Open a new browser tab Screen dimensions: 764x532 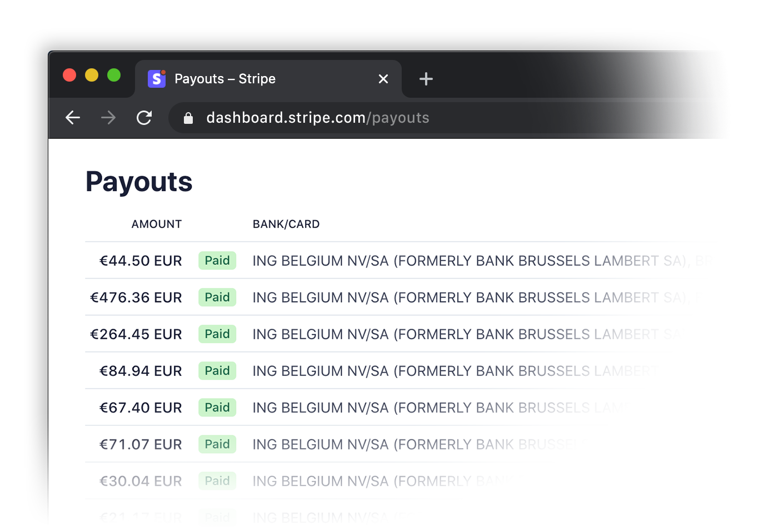coord(426,79)
